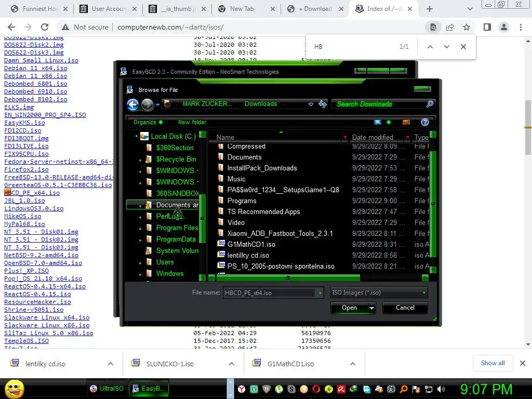Open uTorrent tray icon
The height and width of the screenshot is (399, 532).
click(x=279, y=389)
